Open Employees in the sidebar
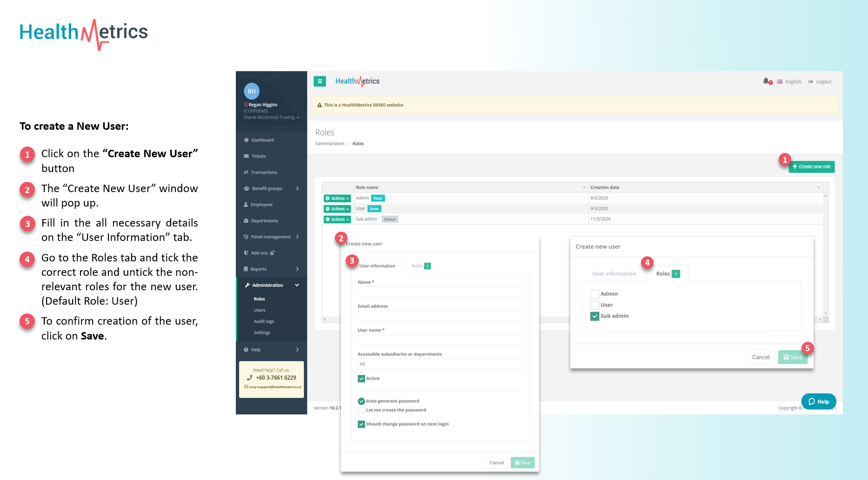 point(261,205)
